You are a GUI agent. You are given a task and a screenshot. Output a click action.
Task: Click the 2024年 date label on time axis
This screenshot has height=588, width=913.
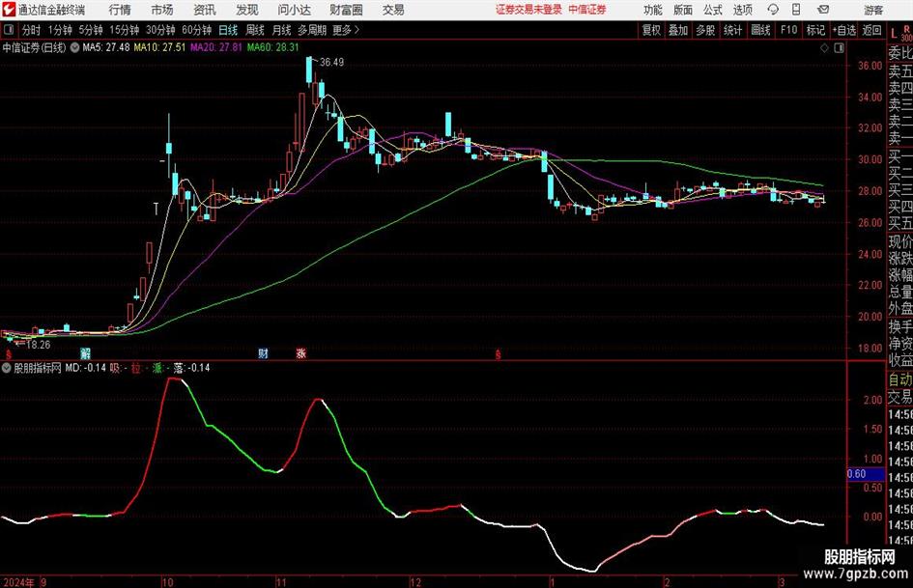[x=18, y=582]
